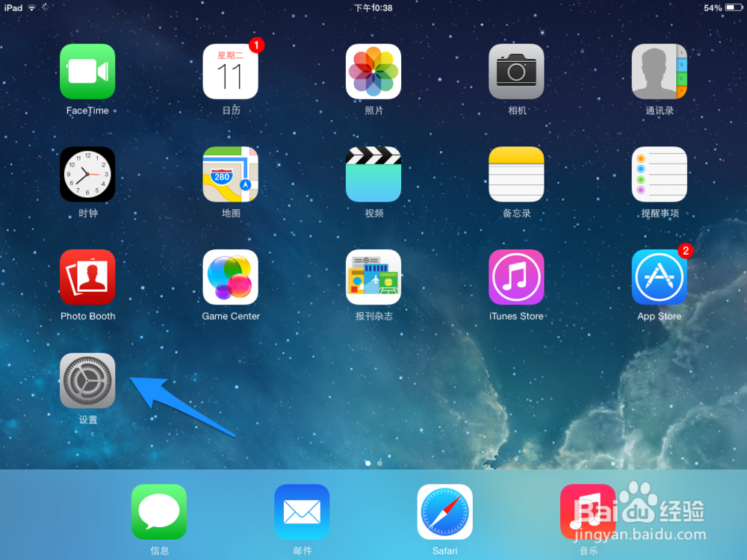Tap the 设置 label under the gear
747x560 pixels.
[x=87, y=420]
